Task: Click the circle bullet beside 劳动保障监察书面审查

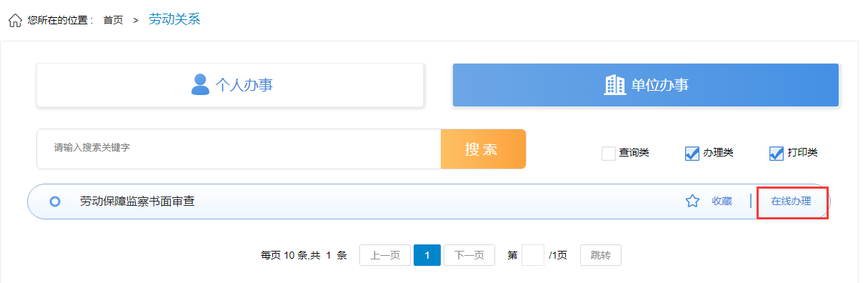Action: pos(55,202)
